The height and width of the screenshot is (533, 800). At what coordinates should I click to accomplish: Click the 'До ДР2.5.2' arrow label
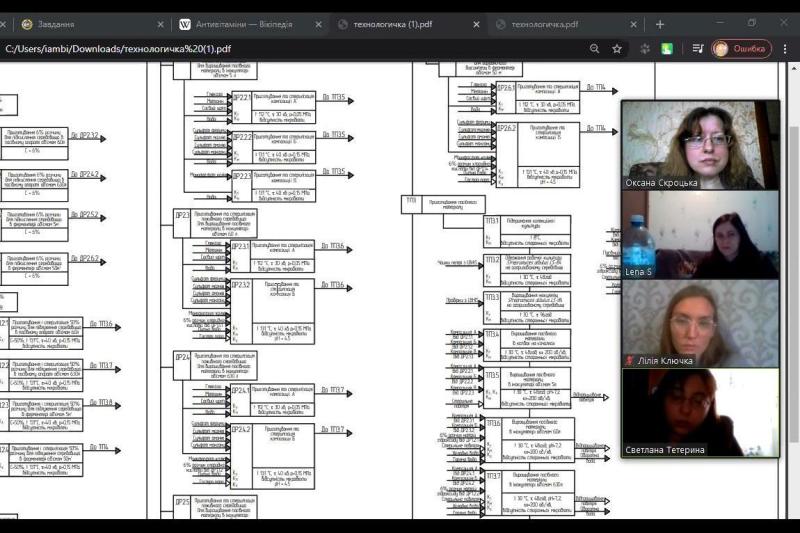coord(85,214)
